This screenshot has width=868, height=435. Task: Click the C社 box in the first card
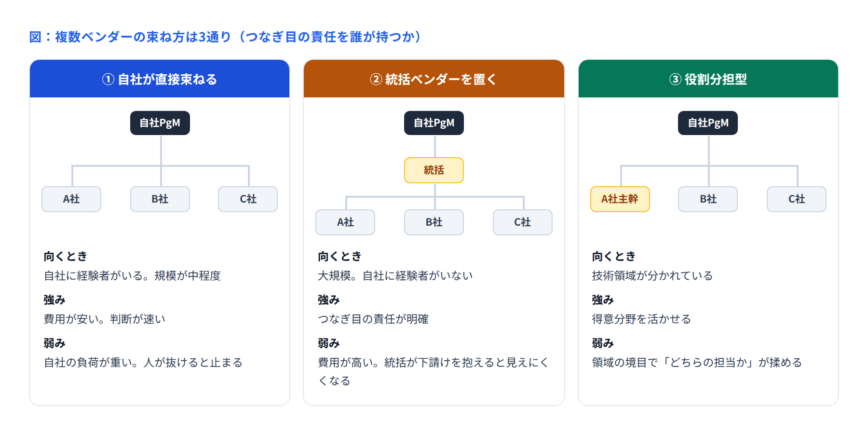click(248, 199)
